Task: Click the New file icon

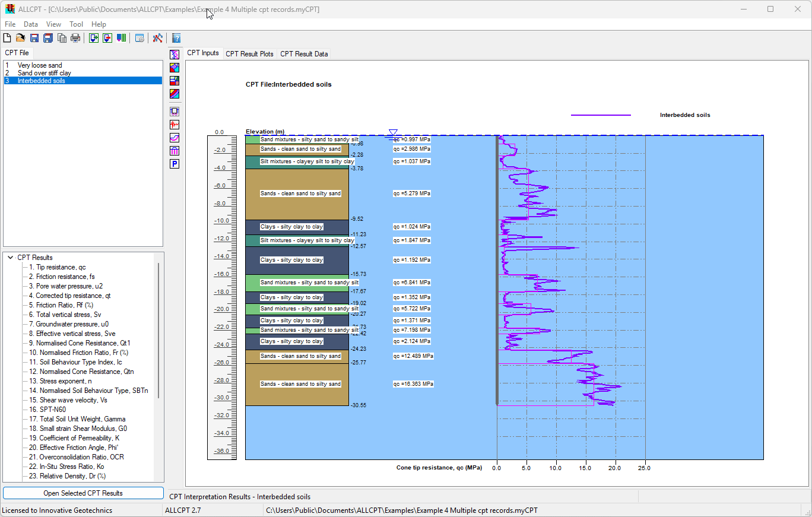Action: click(x=7, y=38)
